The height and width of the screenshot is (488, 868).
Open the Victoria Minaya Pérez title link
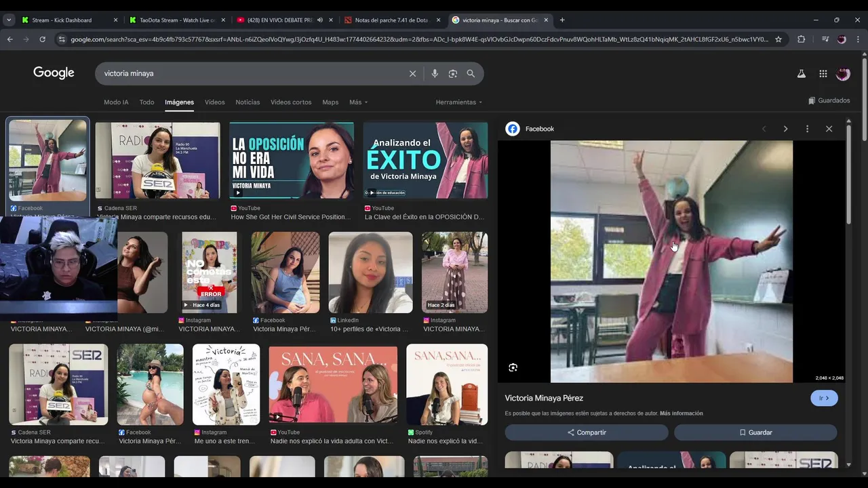[544, 398]
